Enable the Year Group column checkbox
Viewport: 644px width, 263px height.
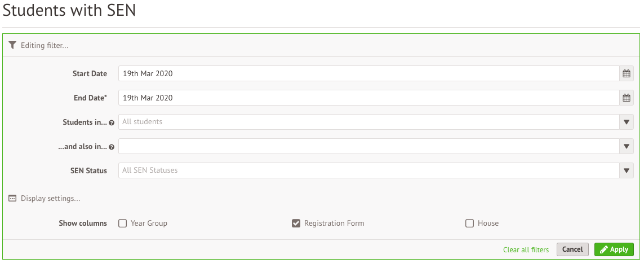pos(122,223)
